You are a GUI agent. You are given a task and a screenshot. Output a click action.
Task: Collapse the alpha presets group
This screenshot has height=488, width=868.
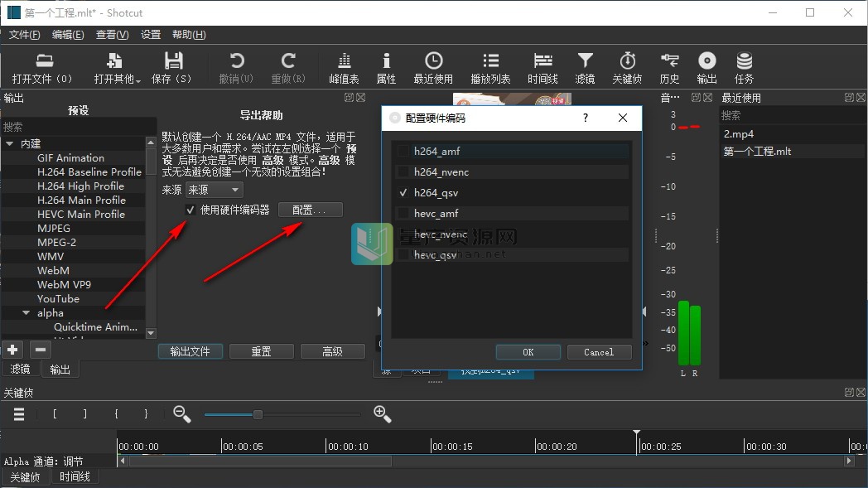(26, 313)
